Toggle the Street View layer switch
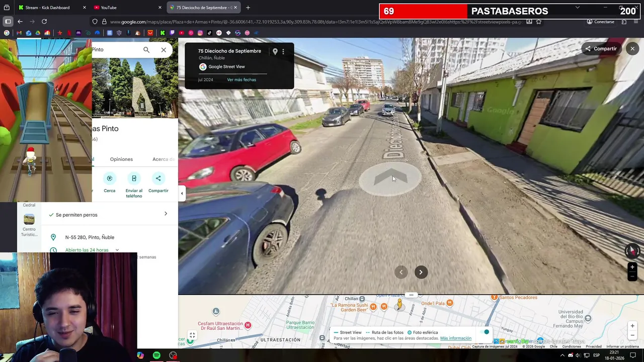644x362 pixels. tap(484, 332)
